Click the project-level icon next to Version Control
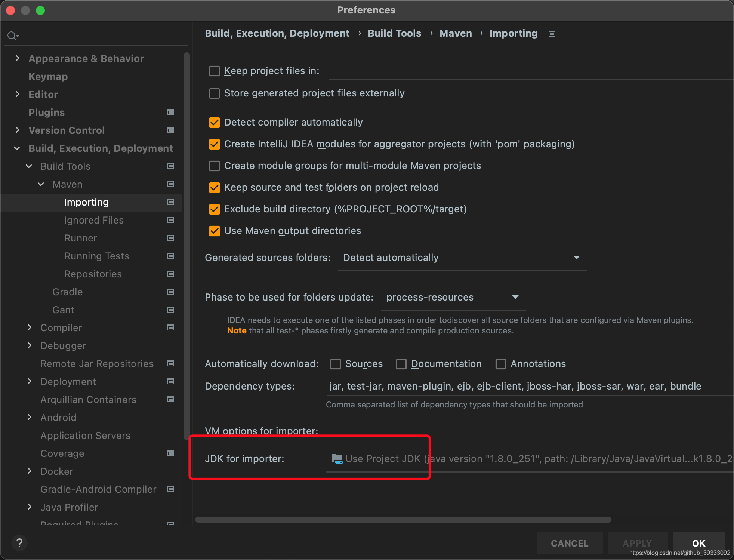 (171, 130)
